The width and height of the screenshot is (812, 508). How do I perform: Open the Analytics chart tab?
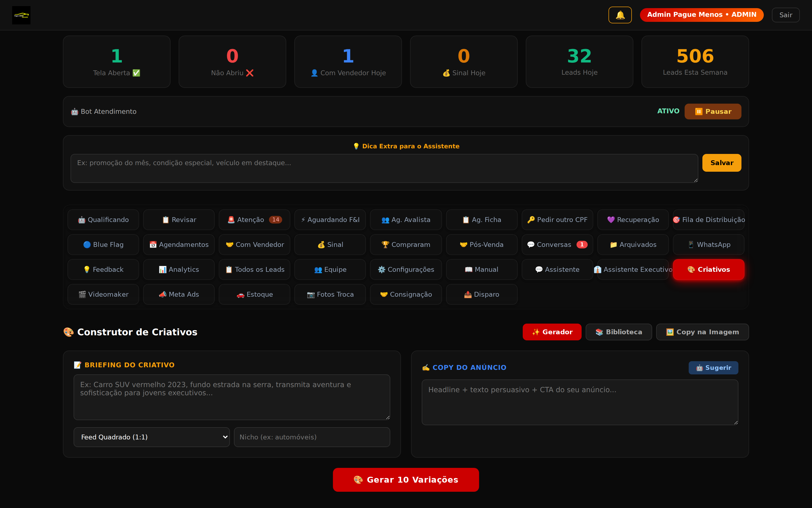(x=179, y=269)
